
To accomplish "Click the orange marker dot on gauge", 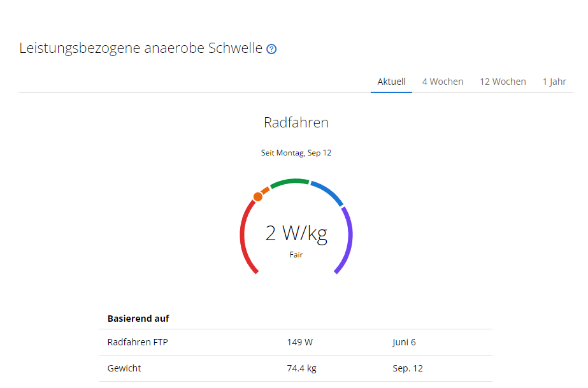I will tap(258, 196).
